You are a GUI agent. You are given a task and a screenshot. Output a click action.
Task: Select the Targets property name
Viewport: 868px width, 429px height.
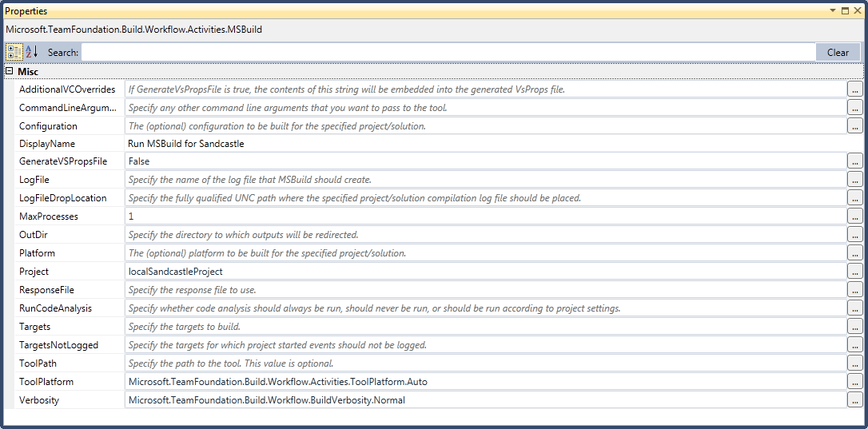[34, 326]
